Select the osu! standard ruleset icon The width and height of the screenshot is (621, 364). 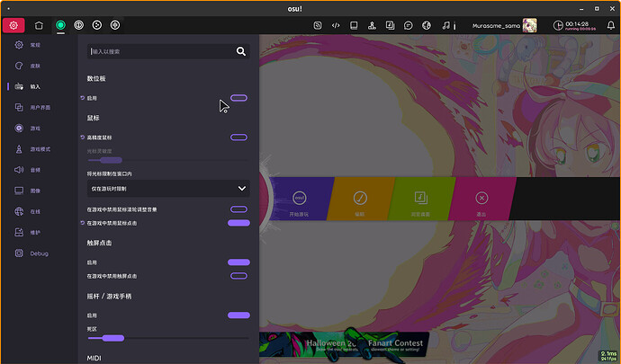point(60,25)
